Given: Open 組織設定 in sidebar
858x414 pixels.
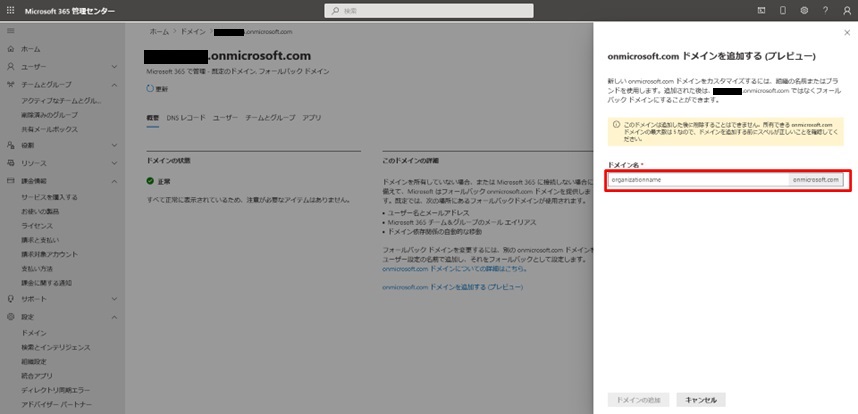Looking at the screenshot, I should point(34,361).
